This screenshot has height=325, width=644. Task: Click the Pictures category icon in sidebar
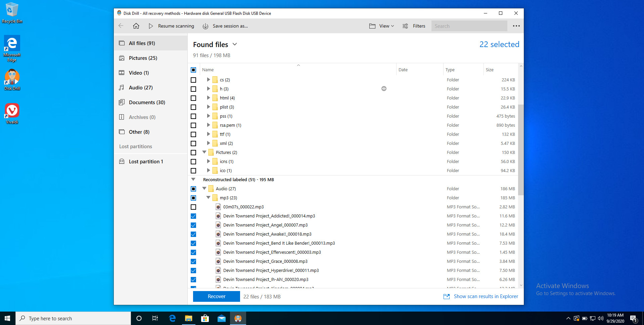122,58
